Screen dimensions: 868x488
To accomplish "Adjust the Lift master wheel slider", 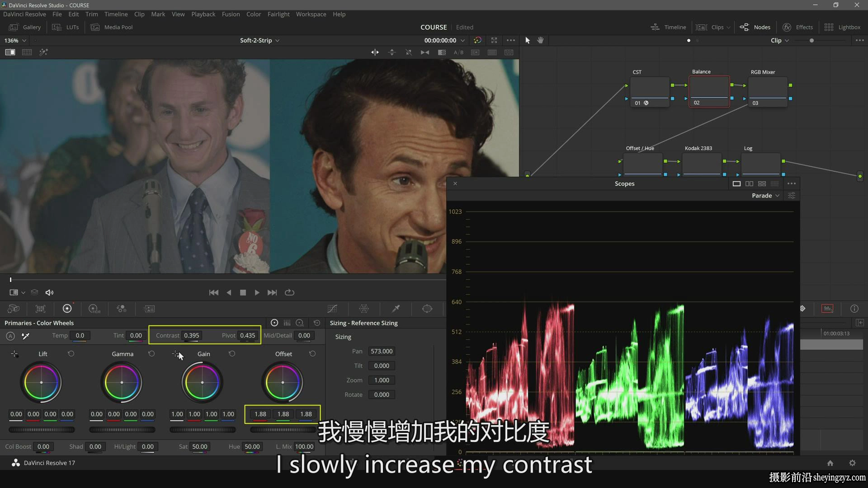I will click(x=42, y=430).
